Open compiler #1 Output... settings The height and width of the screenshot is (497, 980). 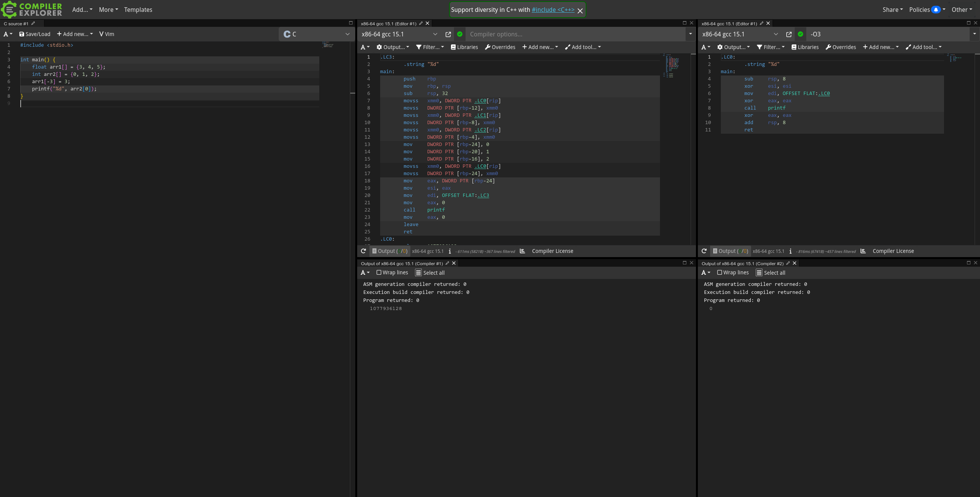pos(393,47)
